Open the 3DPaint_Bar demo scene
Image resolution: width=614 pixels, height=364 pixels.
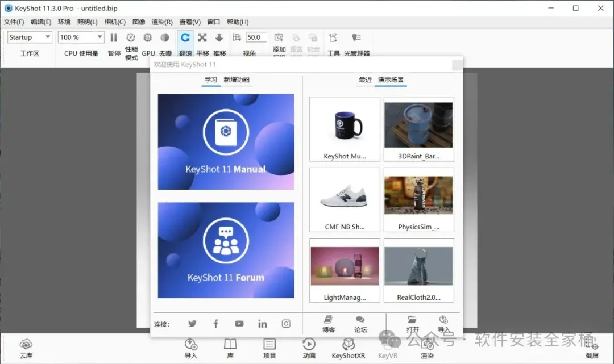click(418, 129)
